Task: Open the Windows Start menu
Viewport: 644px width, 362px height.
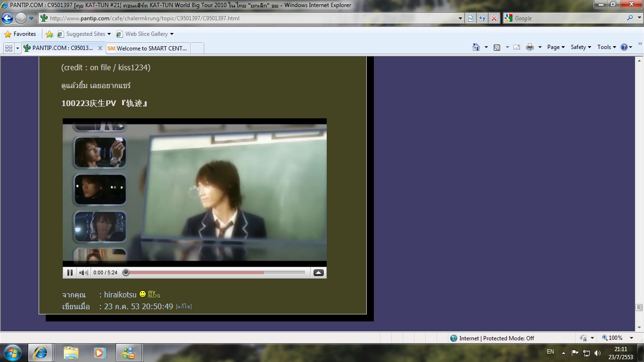Action: (x=13, y=353)
